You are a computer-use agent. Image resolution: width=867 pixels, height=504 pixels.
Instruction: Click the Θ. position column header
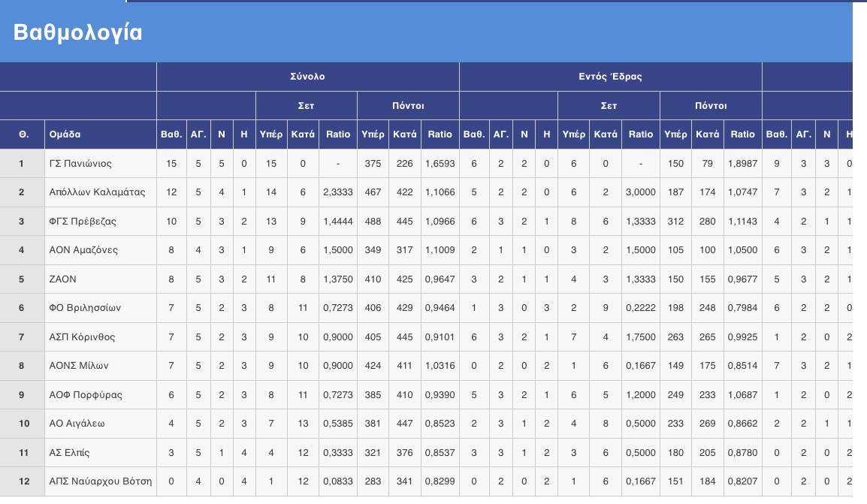[x=24, y=134]
